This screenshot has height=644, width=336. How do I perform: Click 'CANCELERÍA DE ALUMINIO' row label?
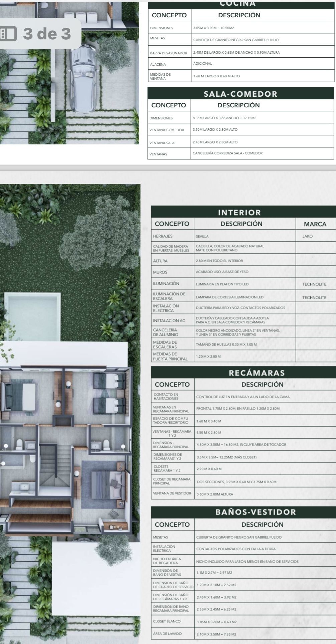coord(166,332)
